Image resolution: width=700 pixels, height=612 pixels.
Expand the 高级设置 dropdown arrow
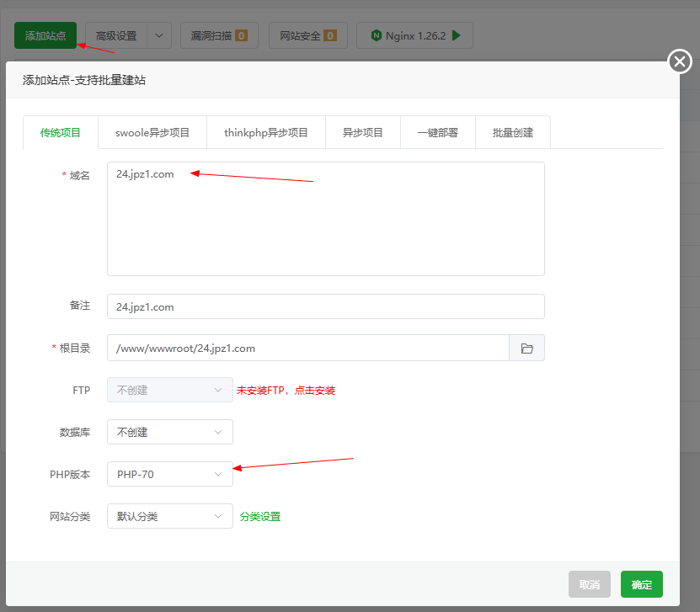click(x=159, y=35)
